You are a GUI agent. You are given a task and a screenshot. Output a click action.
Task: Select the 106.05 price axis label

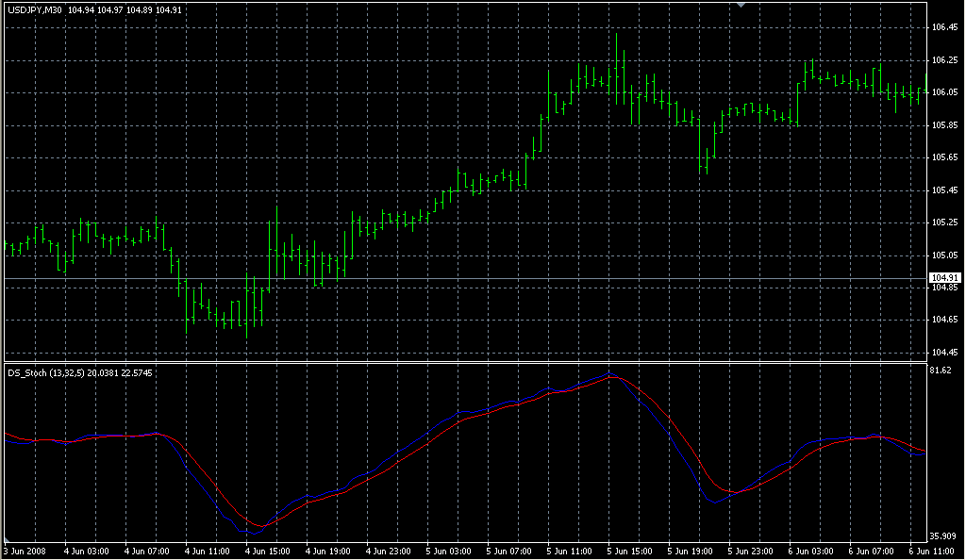943,92
